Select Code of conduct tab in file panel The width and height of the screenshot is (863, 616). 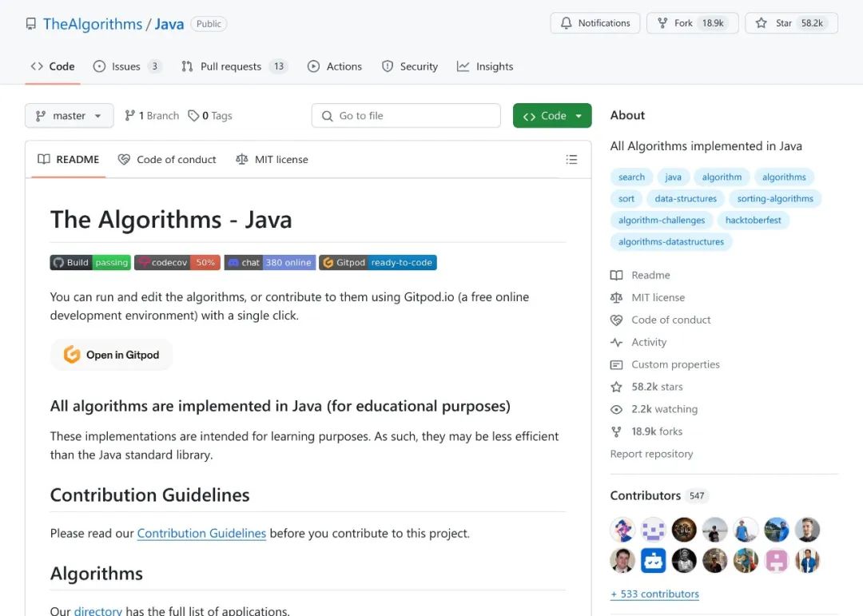point(167,160)
